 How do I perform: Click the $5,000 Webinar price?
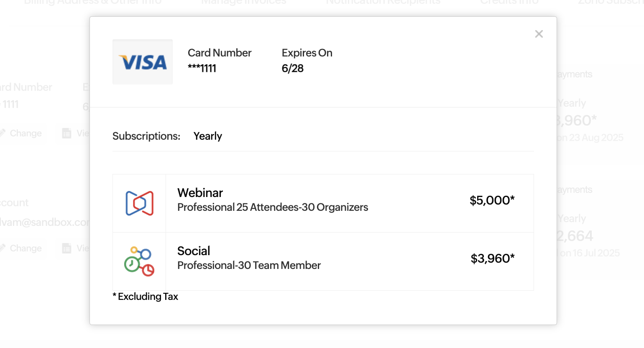[492, 200]
